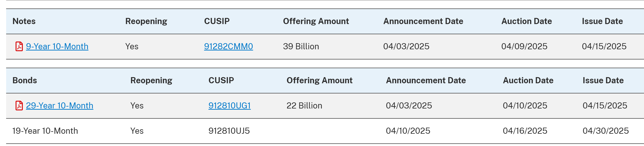Open the 9-Year 10-Month note link
Viewport: 644px width, 146px height.
[x=57, y=46]
